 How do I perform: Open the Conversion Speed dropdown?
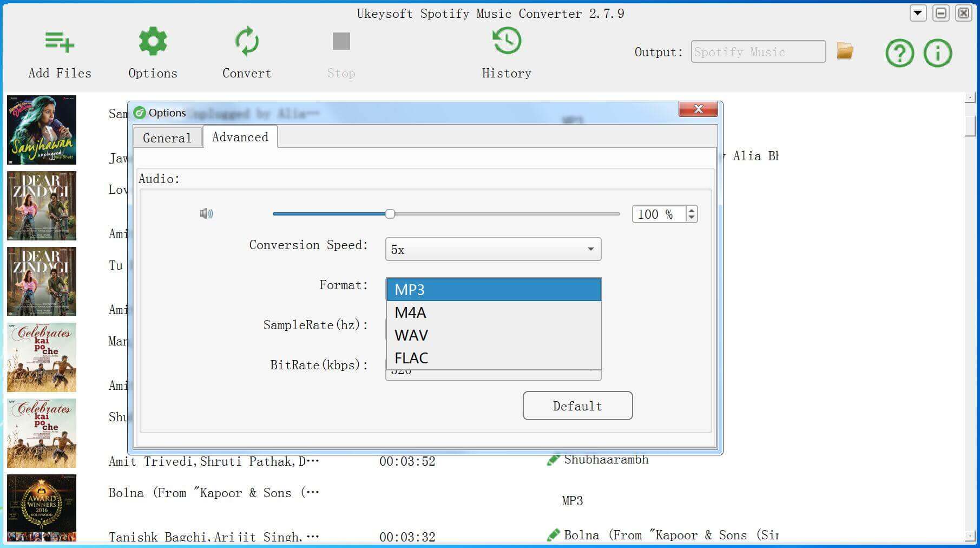click(493, 249)
